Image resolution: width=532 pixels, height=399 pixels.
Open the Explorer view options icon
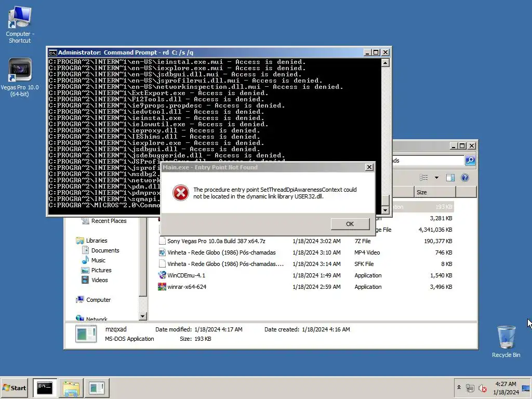click(424, 178)
